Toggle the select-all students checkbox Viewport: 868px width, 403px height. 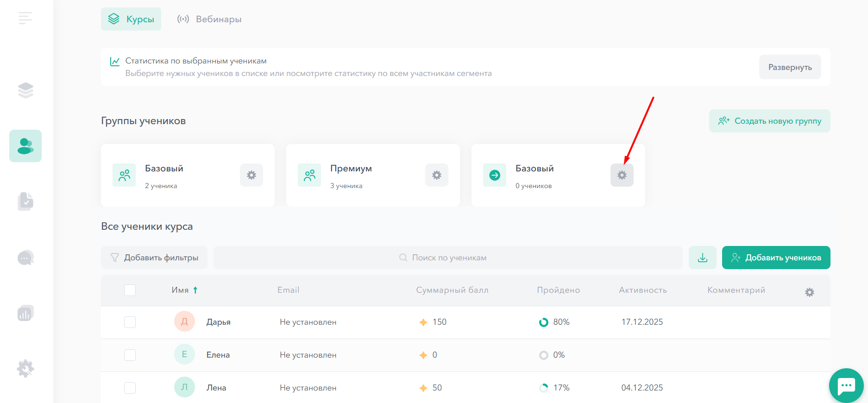[130, 290]
